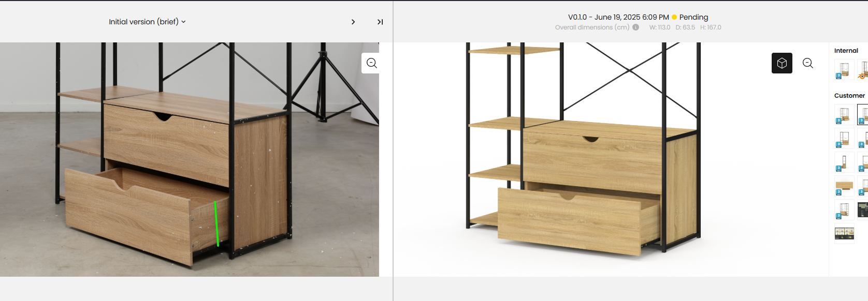
Task: Open the Blender file thumbnail under Internal
Action: (863, 69)
